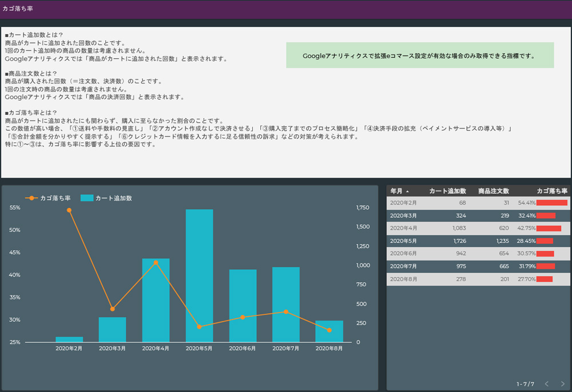The height and width of the screenshot is (392, 572).
Task: Click the 2020年3月 bar in chart
Action: click(x=112, y=330)
